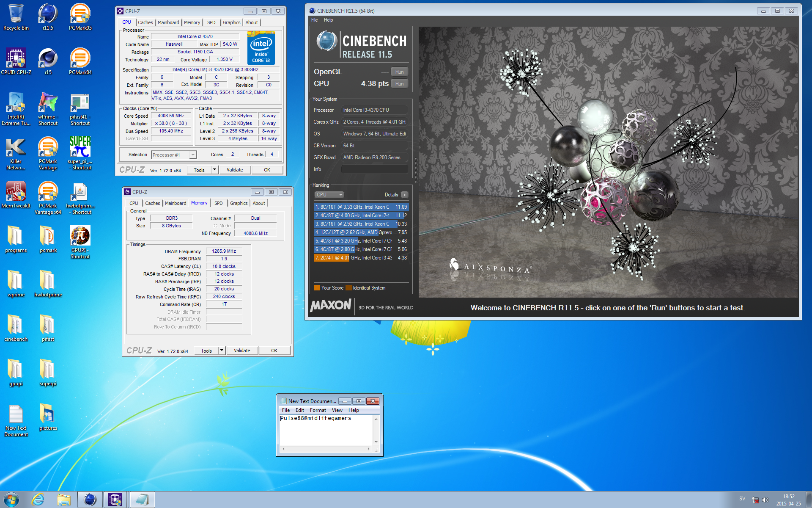Expand the Tools arrow in upper CPU-Z
This screenshot has height=508, width=812.
(x=214, y=170)
